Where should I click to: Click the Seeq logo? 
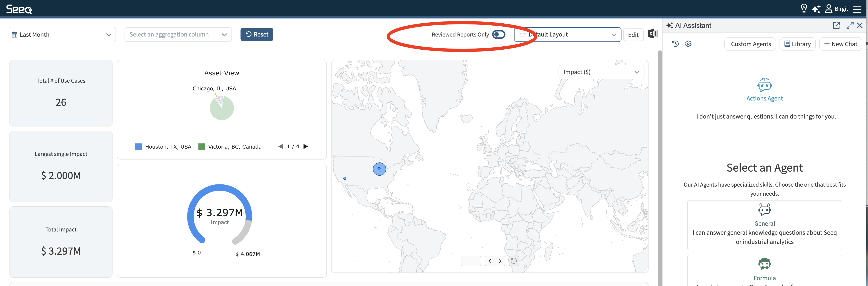[x=19, y=9]
